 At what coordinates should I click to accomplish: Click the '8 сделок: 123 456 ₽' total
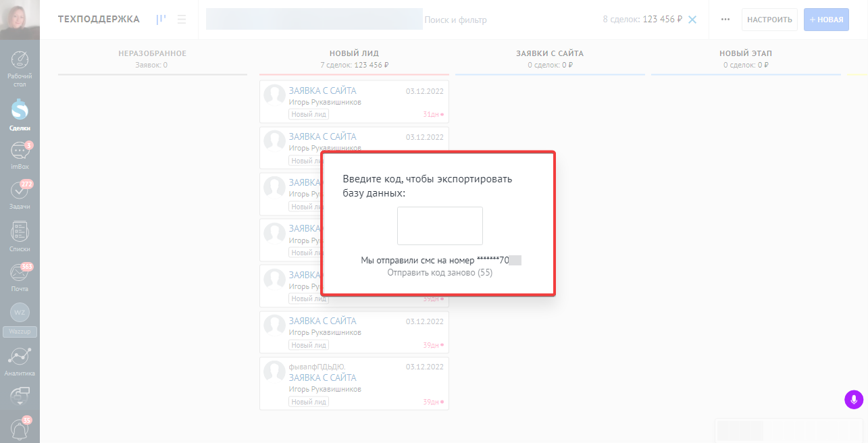pos(642,20)
